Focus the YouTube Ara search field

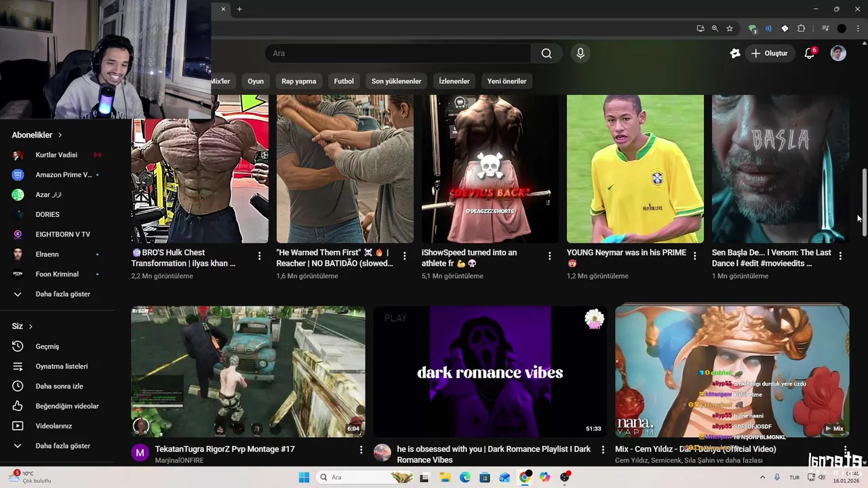(398, 54)
